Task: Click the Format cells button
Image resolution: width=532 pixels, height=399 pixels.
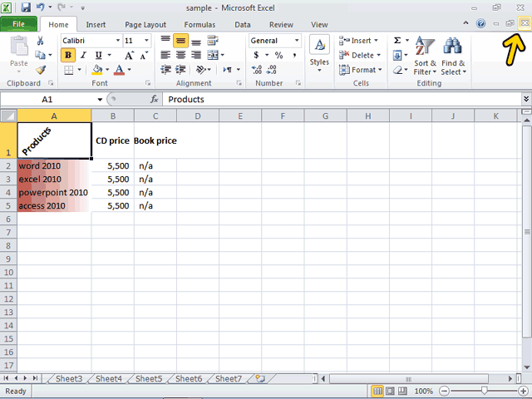Action: click(361, 70)
